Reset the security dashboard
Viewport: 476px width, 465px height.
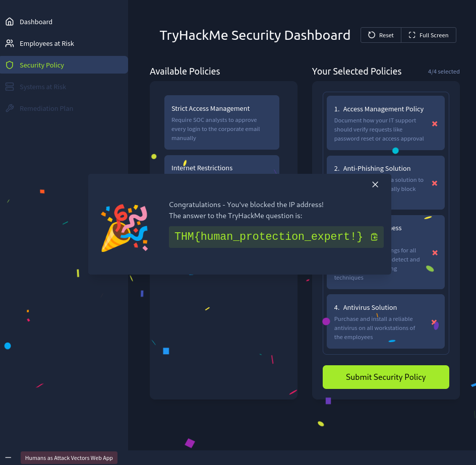click(x=381, y=35)
